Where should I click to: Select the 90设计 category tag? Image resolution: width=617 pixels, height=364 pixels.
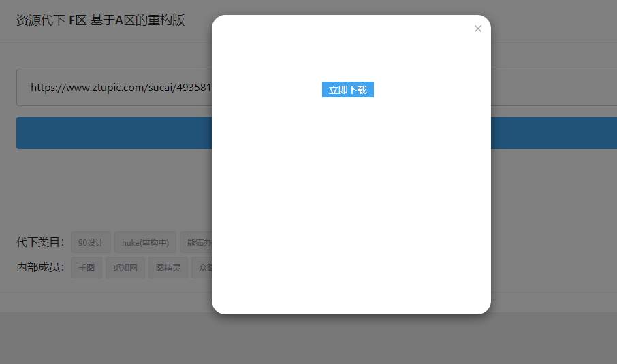coord(91,242)
